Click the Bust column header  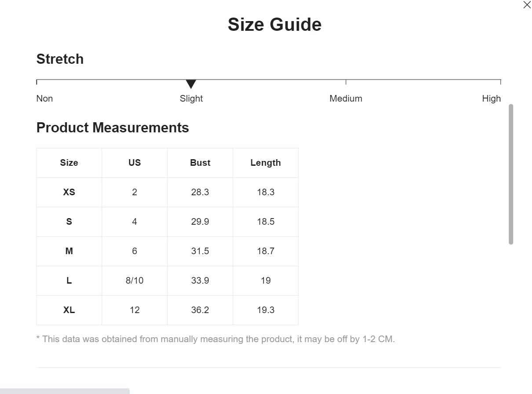(200, 163)
